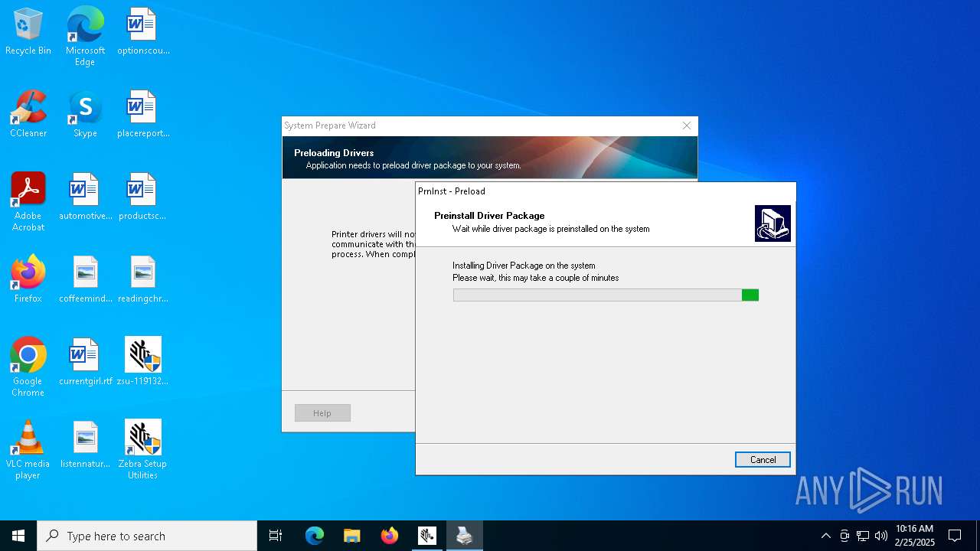Image resolution: width=980 pixels, height=551 pixels.
Task: Open volume control tray icon
Action: coord(881,536)
